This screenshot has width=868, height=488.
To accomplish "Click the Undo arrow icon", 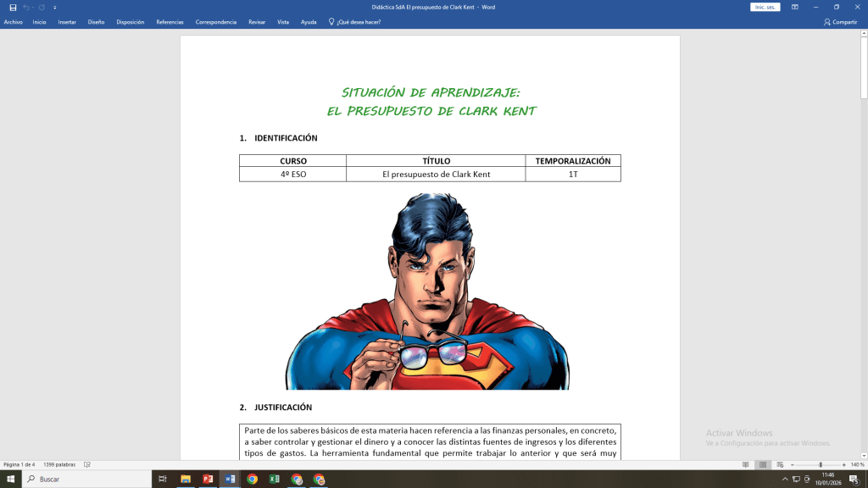I will tap(27, 8).
